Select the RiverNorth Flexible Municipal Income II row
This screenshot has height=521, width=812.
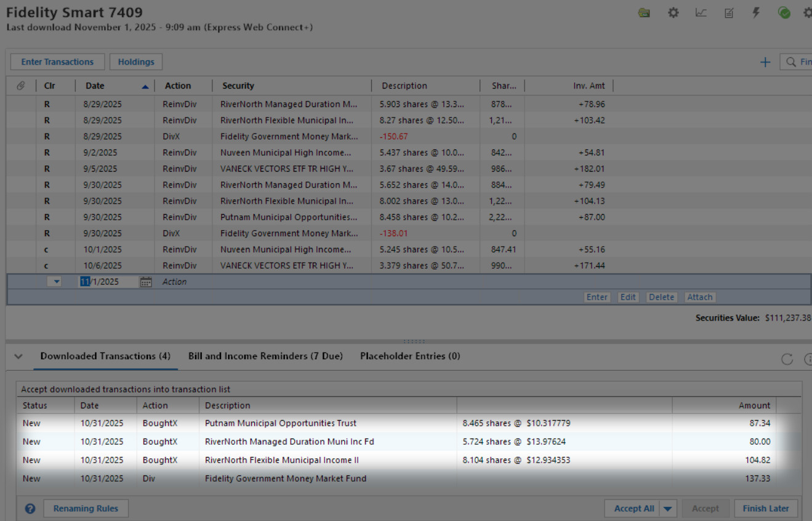[x=409, y=460]
